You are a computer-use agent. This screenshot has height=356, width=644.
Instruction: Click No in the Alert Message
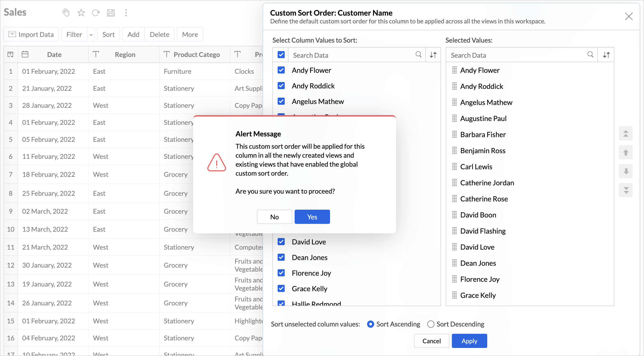click(x=274, y=217)
